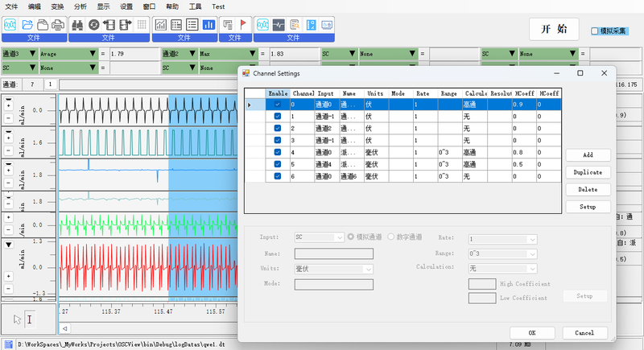The height and width of the screenshot is (350, 644).
Task: Open the 设置 menu
Action: click(126, 6)
